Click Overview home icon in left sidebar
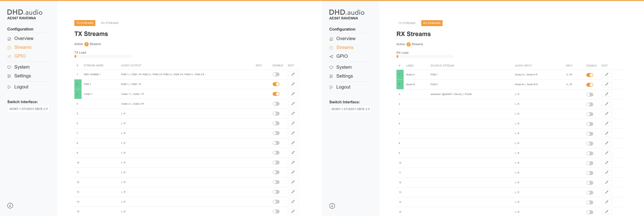This screenshot has width=644, height=216. 9,39
